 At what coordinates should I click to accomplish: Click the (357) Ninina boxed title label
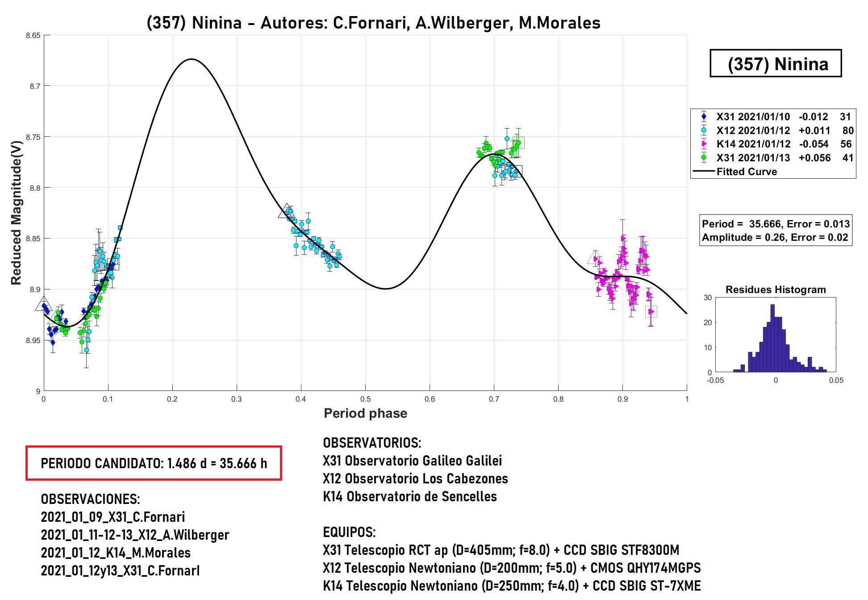point(776,64)
